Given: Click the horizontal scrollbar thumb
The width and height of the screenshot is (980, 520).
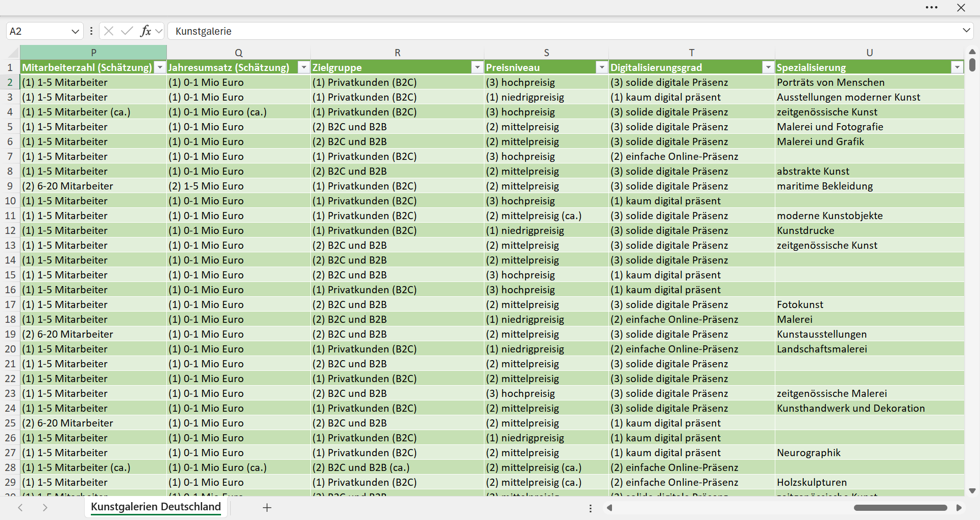Looking at the screenshot, I should (900, 508).
